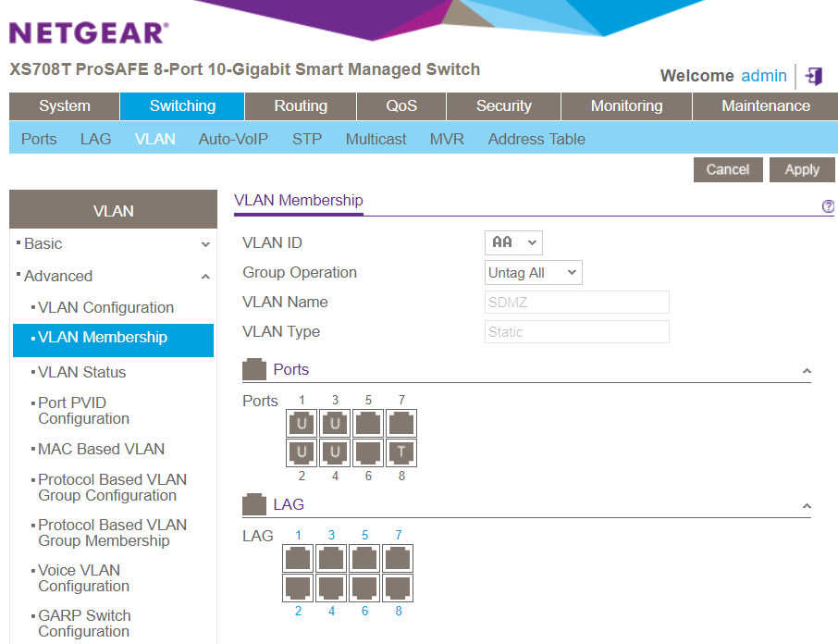Image resolution: width=838 pixels, height=644 pixels.
Task: Toggle membership of LAG 8
Action: [x=398, y=588]
